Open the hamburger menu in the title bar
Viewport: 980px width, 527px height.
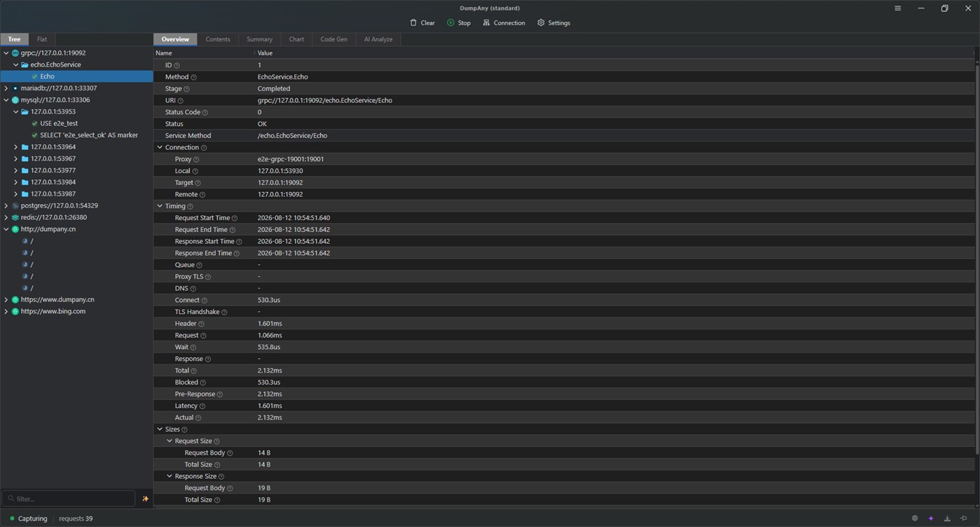pos(897,8)
